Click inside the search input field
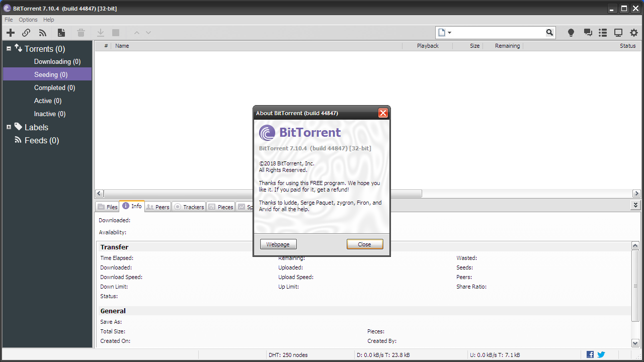This screenshot has height=362, width=644. click(498, 33)
